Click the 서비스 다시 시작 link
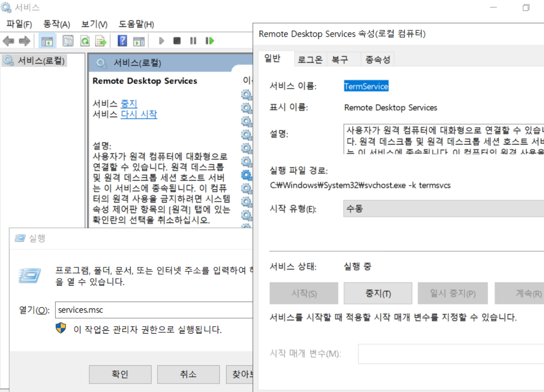Screen dimensions: 544x392 [139, 114]
